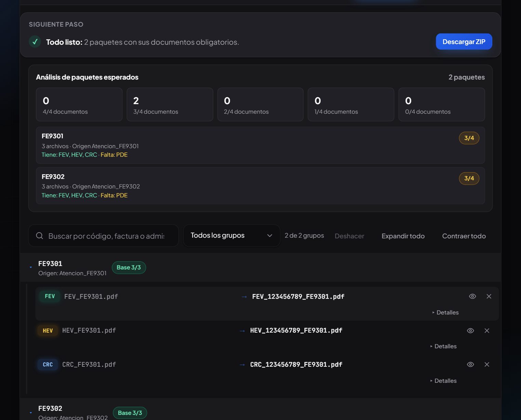Image resolution: width=521 pixels, height=420 pixels.
Task: Collapse the FE9301 group arrow
Action: [31, 267]
